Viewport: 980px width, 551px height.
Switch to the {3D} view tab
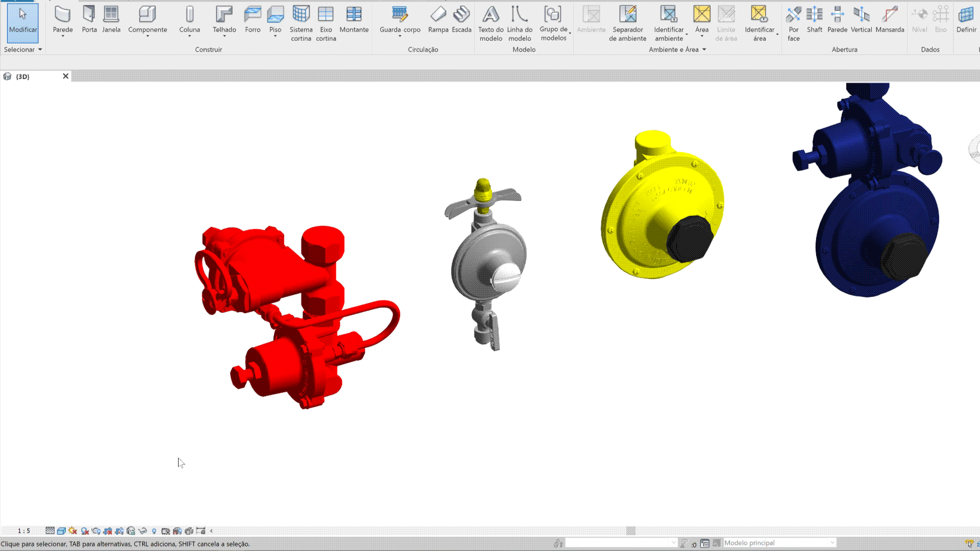coord(23,77)
